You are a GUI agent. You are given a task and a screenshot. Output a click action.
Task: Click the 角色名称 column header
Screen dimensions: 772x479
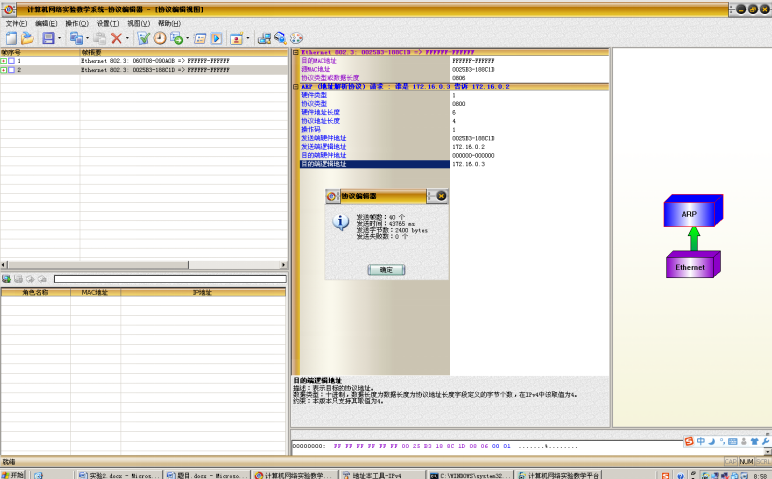(x=35, y=292)
